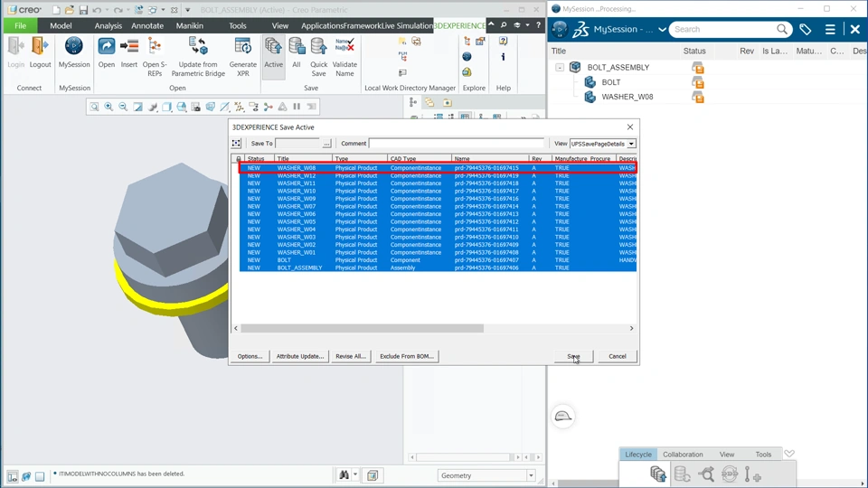868x488 pixels.
Task: Switch to the Tools ribbon tab
Action: [x=238, y=25]
